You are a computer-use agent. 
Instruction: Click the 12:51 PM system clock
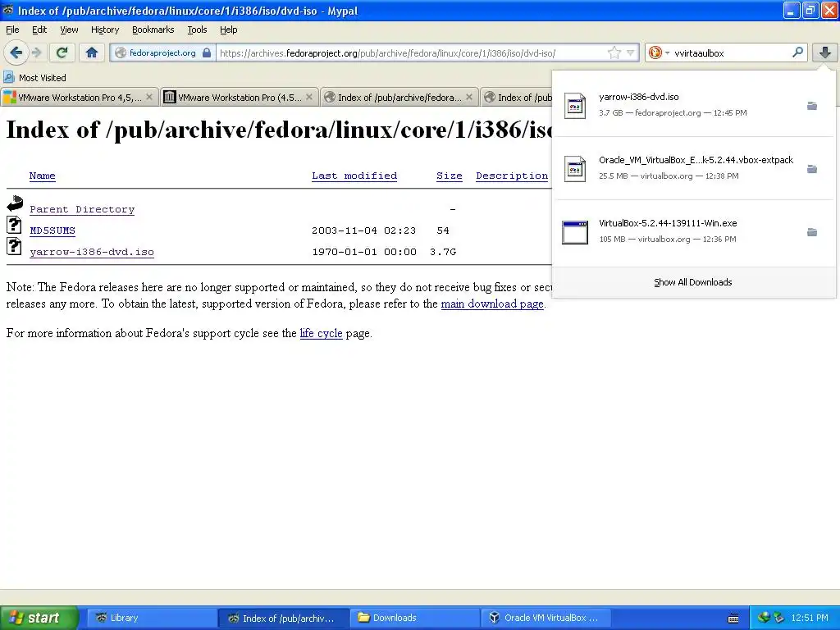(x=810, y=618)
